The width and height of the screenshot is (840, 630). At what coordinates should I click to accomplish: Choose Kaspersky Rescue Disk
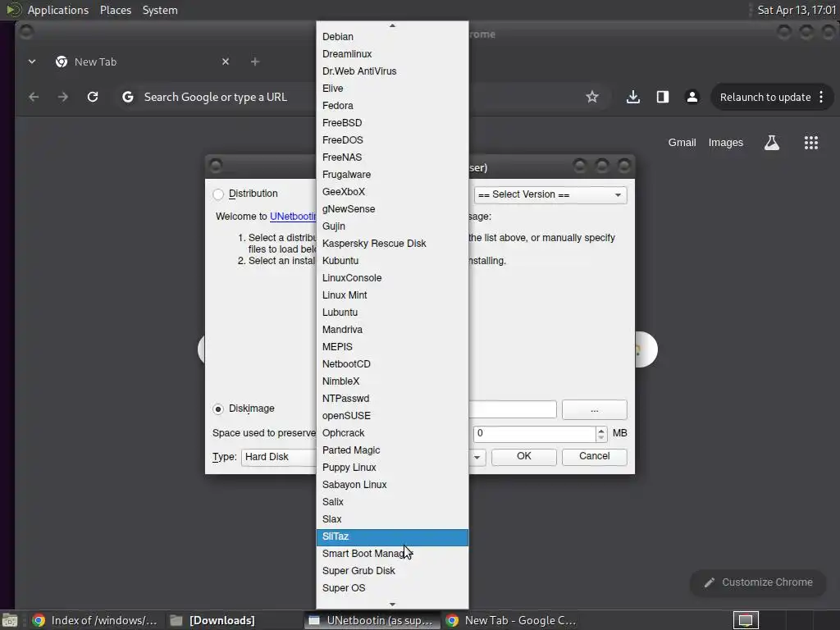[392, 243]
